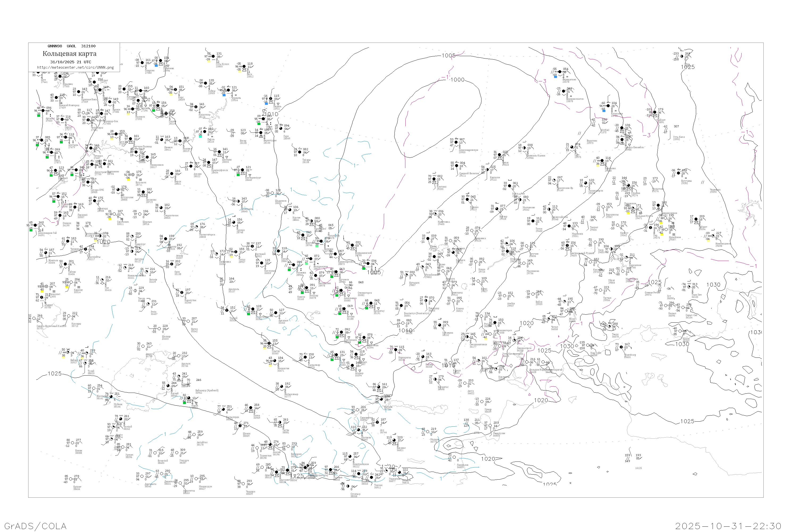This screenshot has width=798, height=532.
Task: Click the Нижний Новгород station circle
Action: 56,97
